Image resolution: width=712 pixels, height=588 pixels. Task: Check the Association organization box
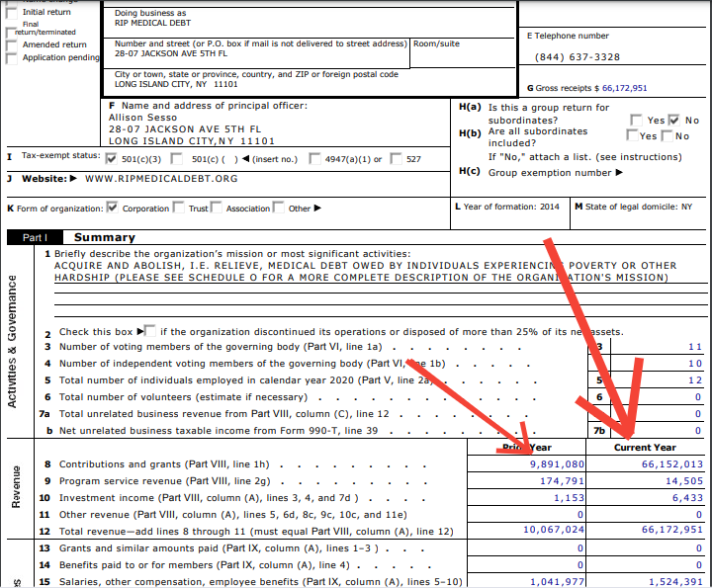pyautogui.click(x=217, y=208)
